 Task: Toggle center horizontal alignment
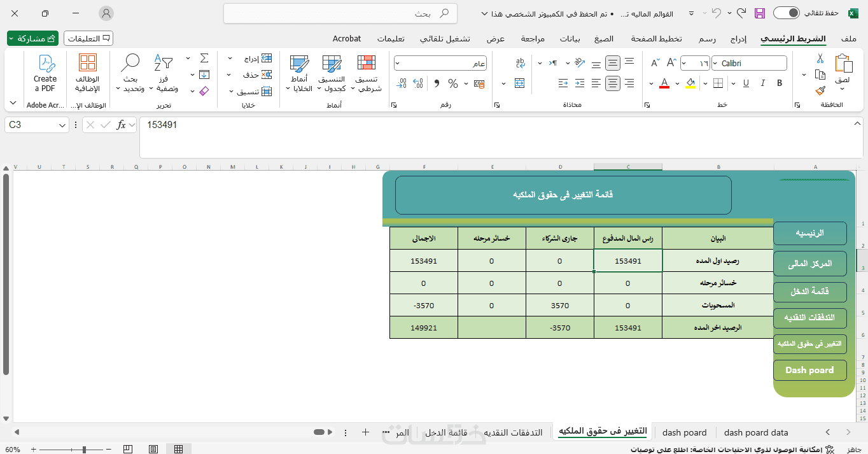(613, 83)
